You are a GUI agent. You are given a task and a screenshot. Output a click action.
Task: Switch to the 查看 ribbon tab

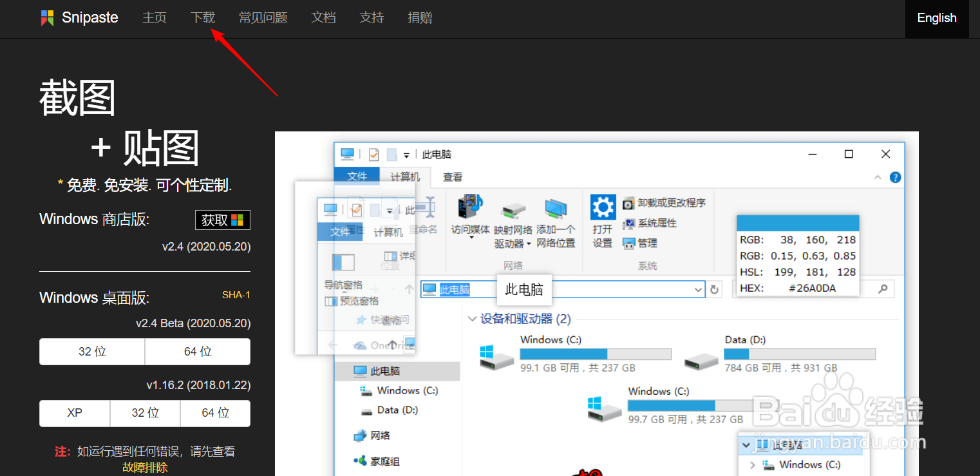point(453,177)
